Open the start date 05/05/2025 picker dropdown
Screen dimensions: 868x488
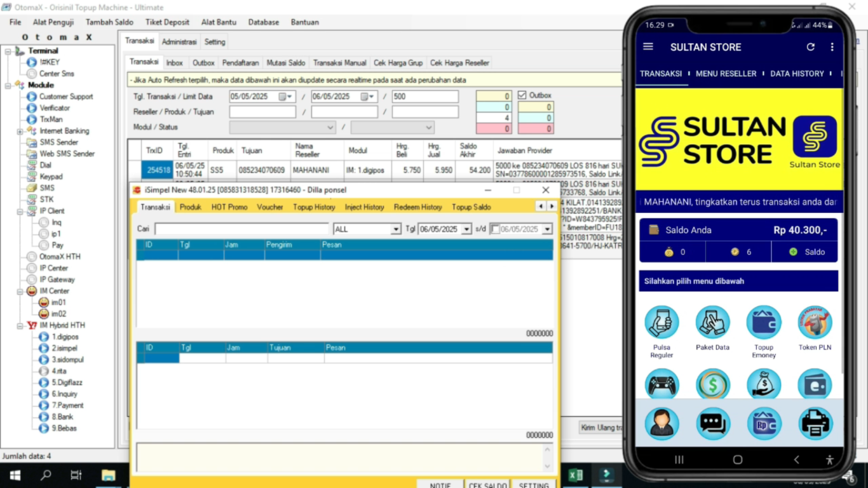(290, 97)
